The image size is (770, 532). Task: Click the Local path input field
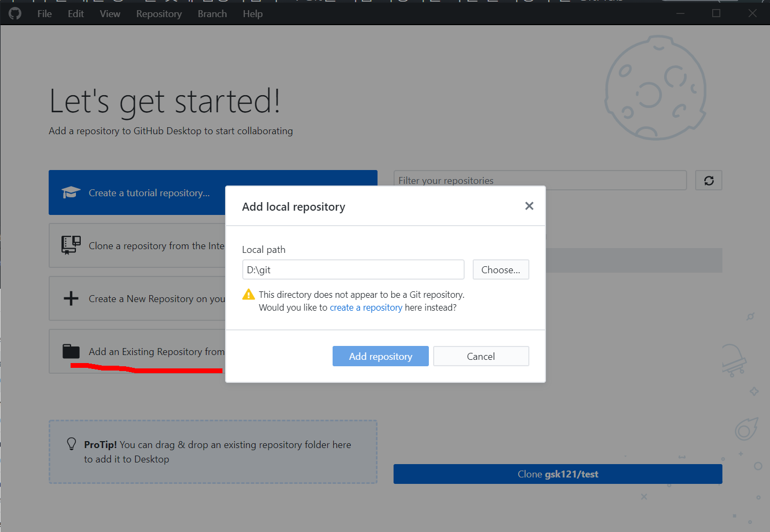pyautogui.click(x=353, y=269)
